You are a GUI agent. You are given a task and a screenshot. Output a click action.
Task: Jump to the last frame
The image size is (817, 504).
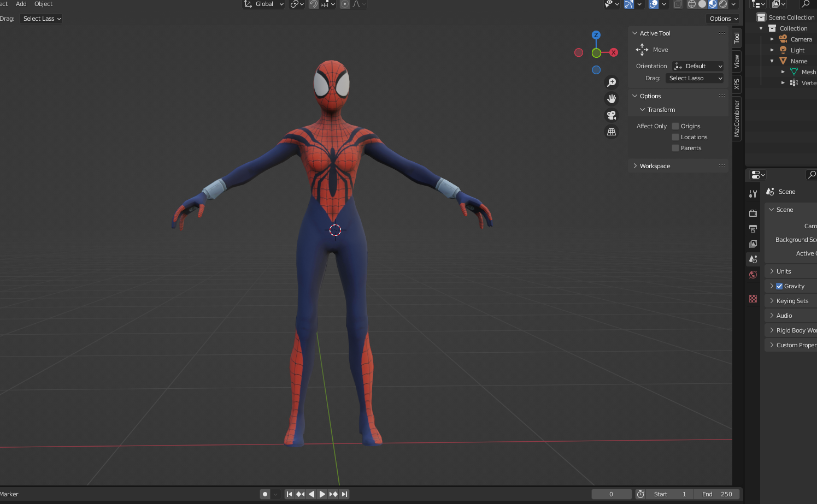point(344,494)
